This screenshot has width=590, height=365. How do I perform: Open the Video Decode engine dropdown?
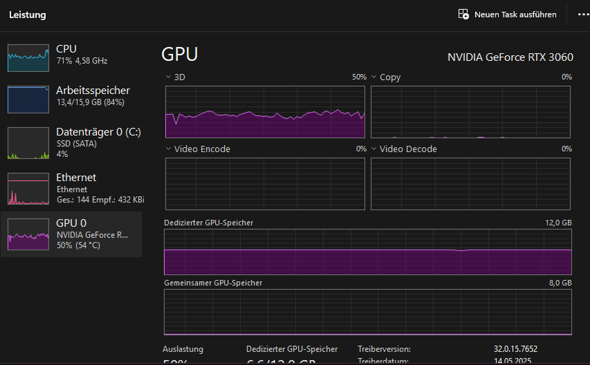coord(374,149)
